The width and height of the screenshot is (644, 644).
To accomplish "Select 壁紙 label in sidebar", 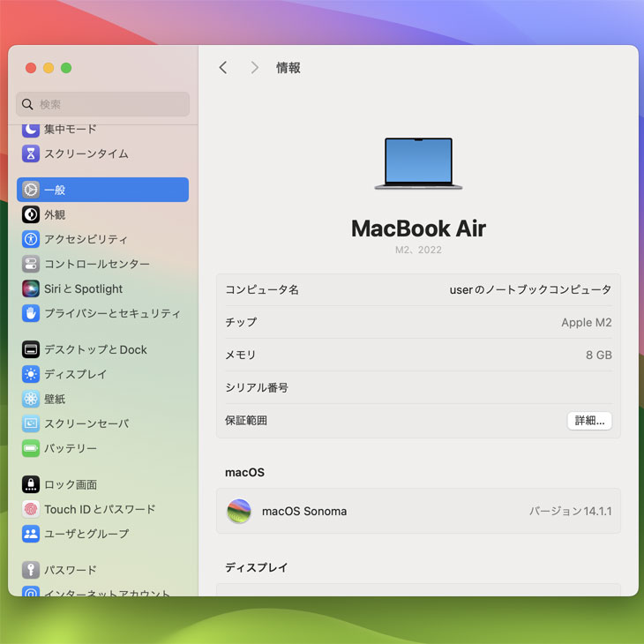I will coord(55,399).
